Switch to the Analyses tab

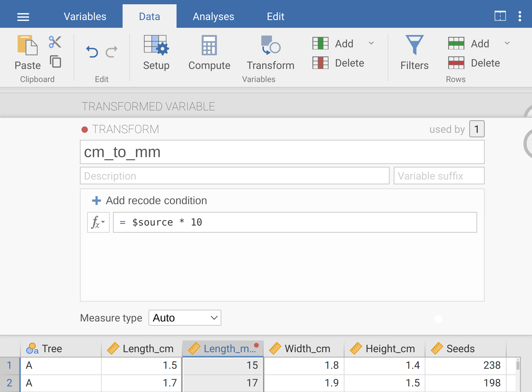[213, 17]
